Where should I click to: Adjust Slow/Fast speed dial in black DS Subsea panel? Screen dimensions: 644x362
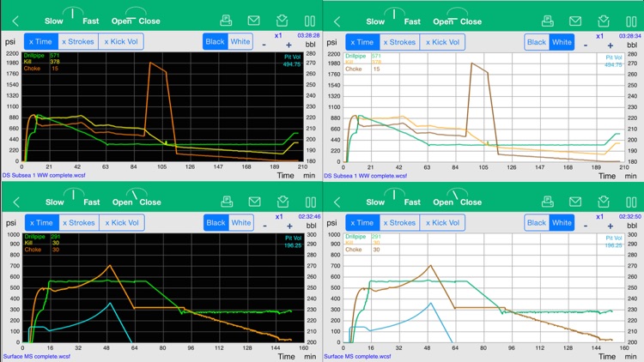(72, 14)
